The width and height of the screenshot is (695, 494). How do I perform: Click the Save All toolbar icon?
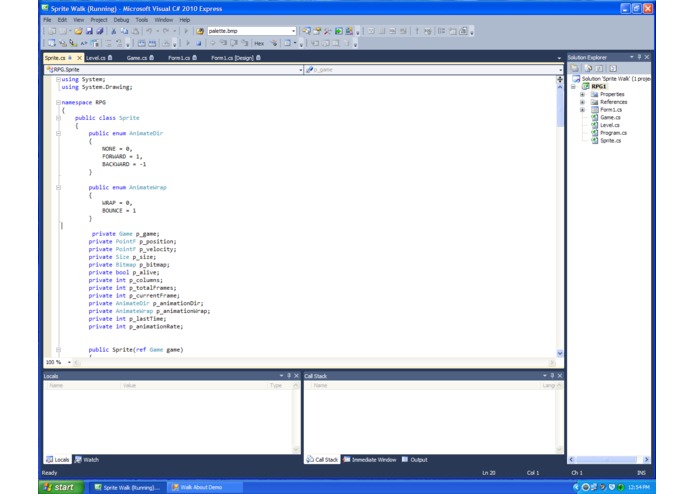point(100,31)
